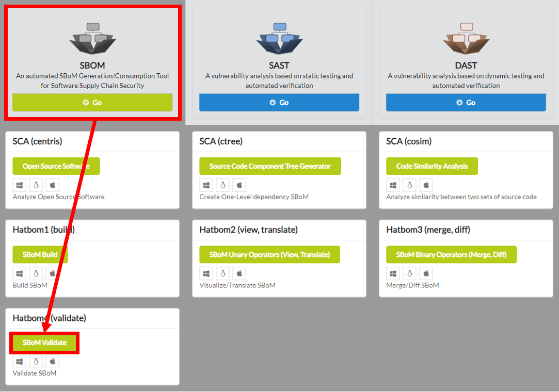Click the gray SBOM tree logo

point(92,38)
